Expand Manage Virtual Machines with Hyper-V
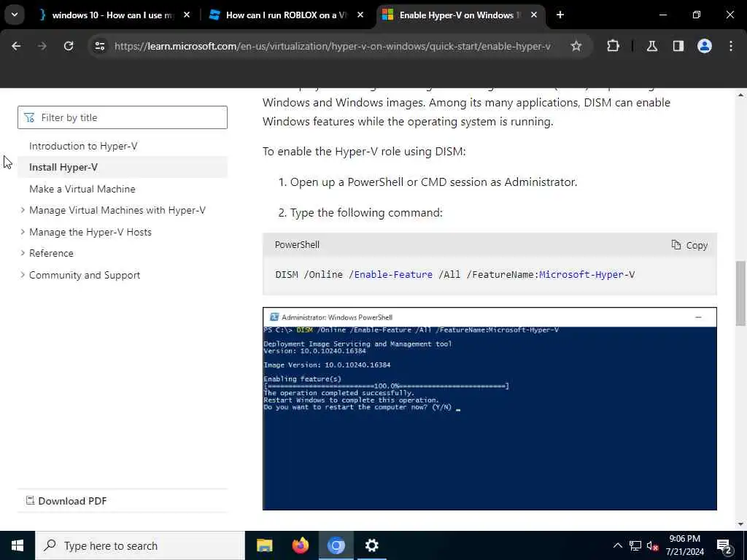This screenshot has height=560, width=747. pos(117,211)
